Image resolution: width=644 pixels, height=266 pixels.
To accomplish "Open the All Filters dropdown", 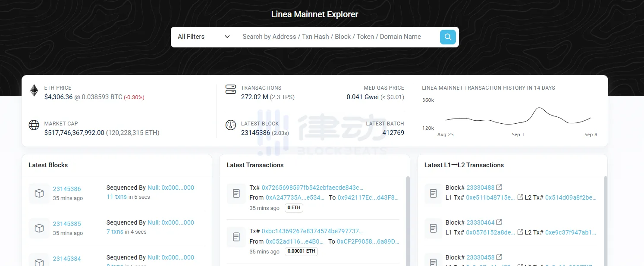I will [204, 37].
